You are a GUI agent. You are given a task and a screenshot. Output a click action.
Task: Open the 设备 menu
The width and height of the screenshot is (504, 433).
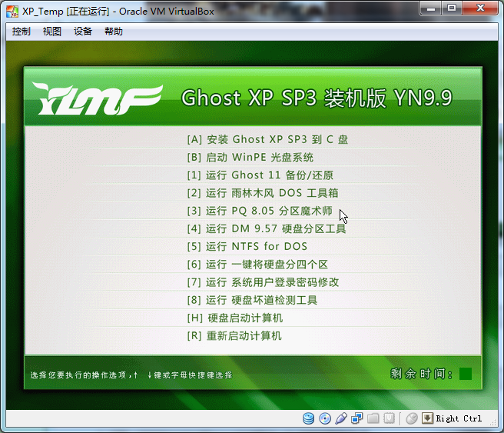point(83,32)
